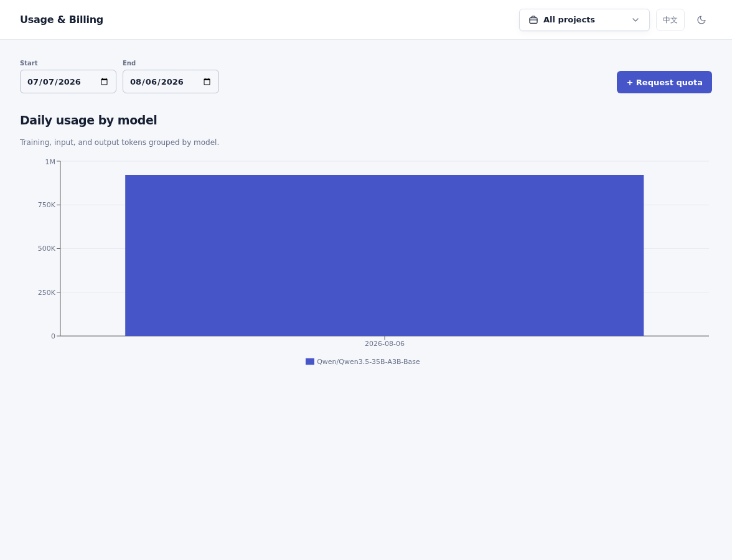The height and width of the screenshot is (560, 732).
Task: Click the 2026-08-06 axis label
Action: [385, 343]
